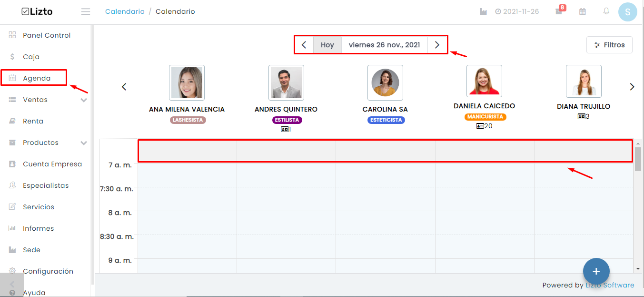
Task: Toggle the hamburger sidebar menu
Action: tap(86, 11)
